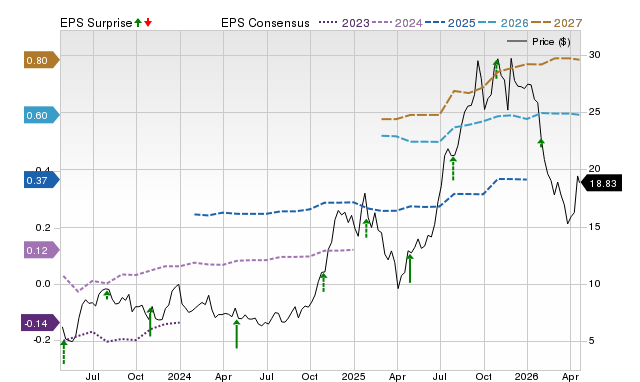Click the EPS surprise arrow at November 2025
The image size is (640, 382).
[x=496, y=68]
